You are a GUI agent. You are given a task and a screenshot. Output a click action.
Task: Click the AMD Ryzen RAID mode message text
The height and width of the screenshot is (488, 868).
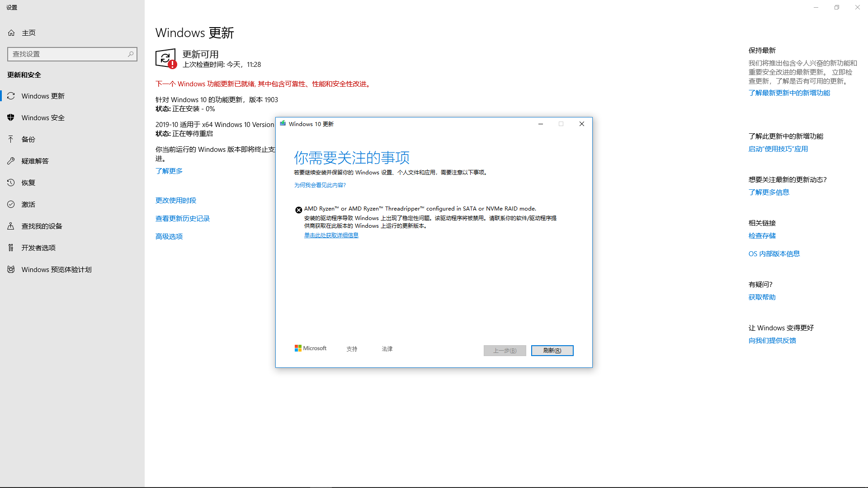coord(420,209)
